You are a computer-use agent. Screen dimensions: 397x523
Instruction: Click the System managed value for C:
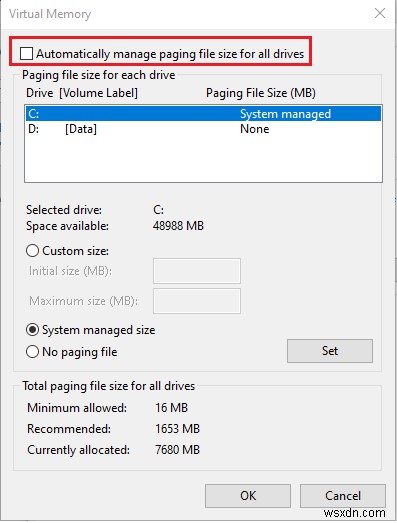pos(286,114)
